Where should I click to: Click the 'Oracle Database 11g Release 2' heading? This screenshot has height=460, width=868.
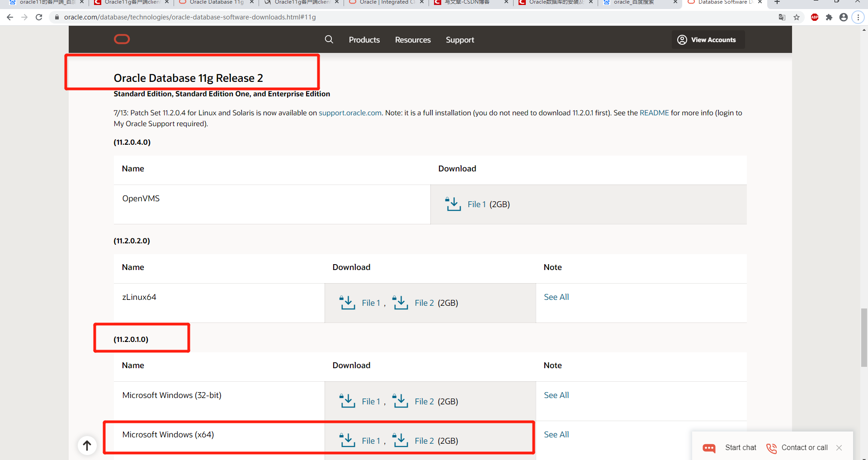pyautogui.click(x=188, y=78)
